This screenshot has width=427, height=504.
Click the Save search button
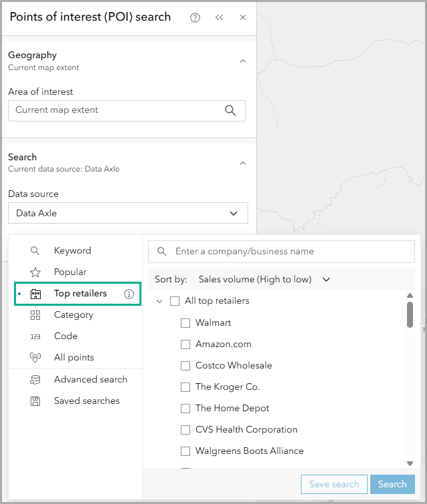334,484
